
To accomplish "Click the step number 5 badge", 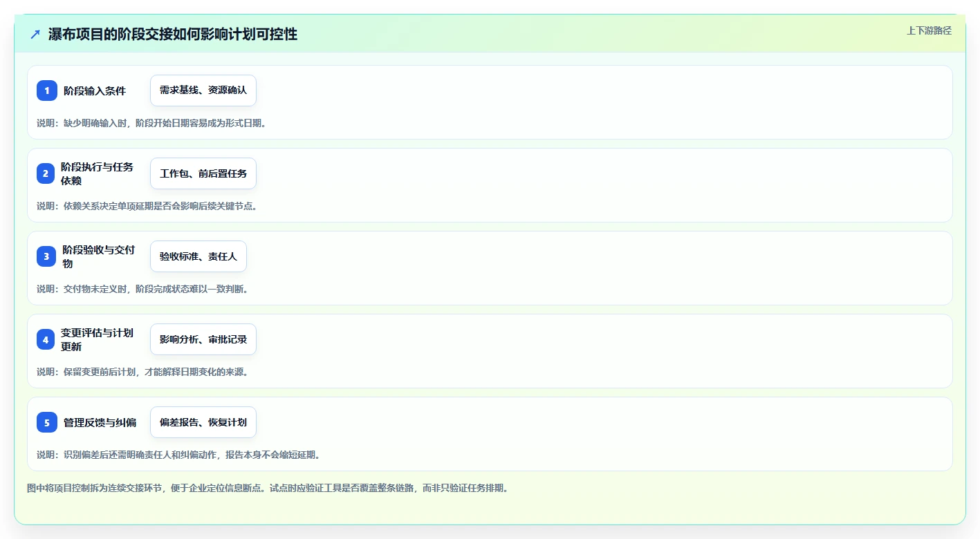I will pyautogui.click(x=47, y=422).
